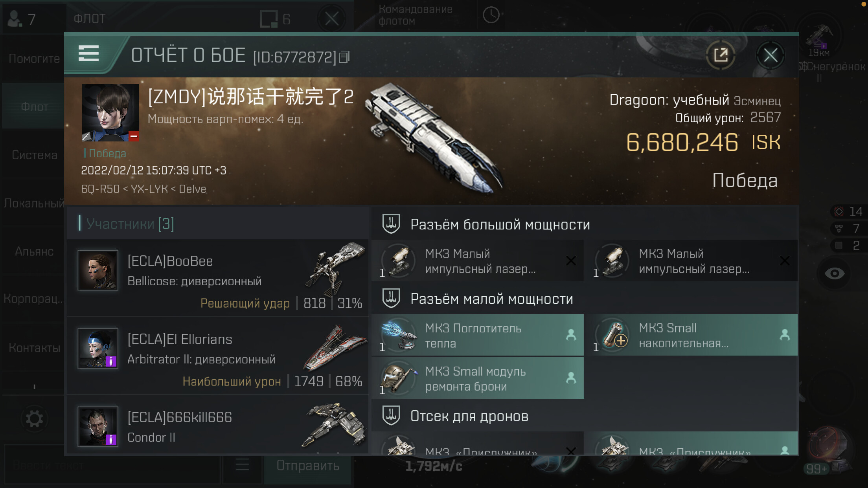Image resolution: width=868 pixels, height=488 pixels.
Task: Switch to the Альянс chat tab
Action: point(34,251)
